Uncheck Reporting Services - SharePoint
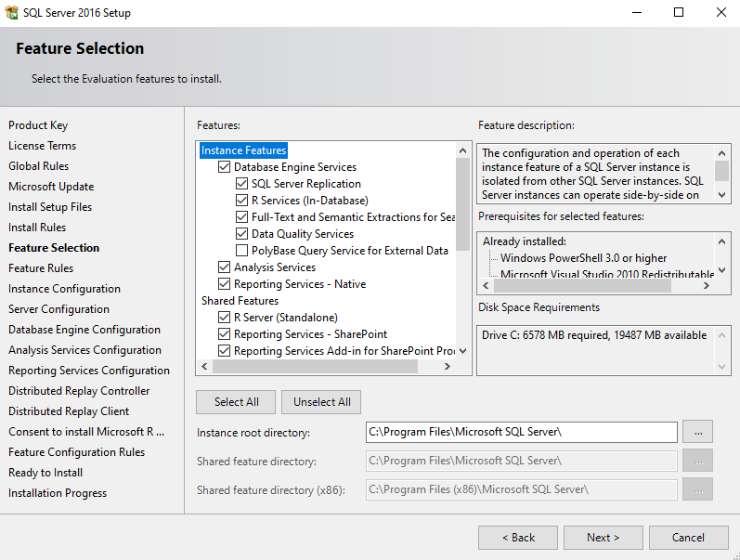 (224, 334)
